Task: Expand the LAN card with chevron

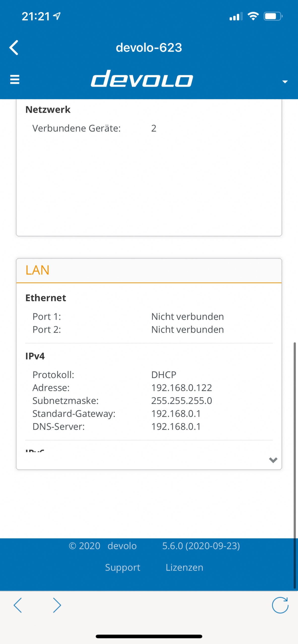Action: [273, 460]
